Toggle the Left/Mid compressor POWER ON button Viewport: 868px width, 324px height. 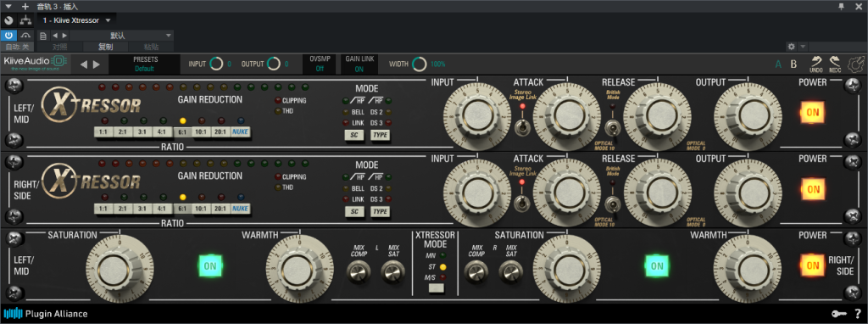[813, 113]
